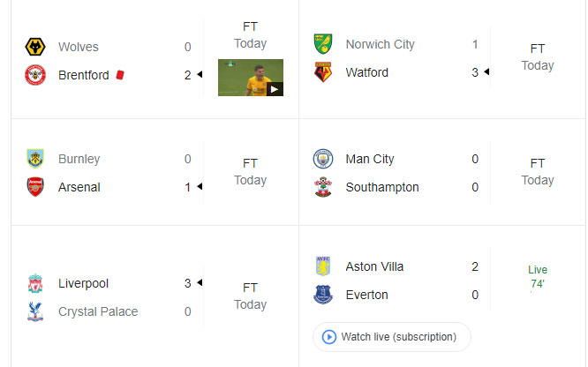Click Watch live (subscription) button
Viewport: 588px width, 367px height.
[391, 337]
